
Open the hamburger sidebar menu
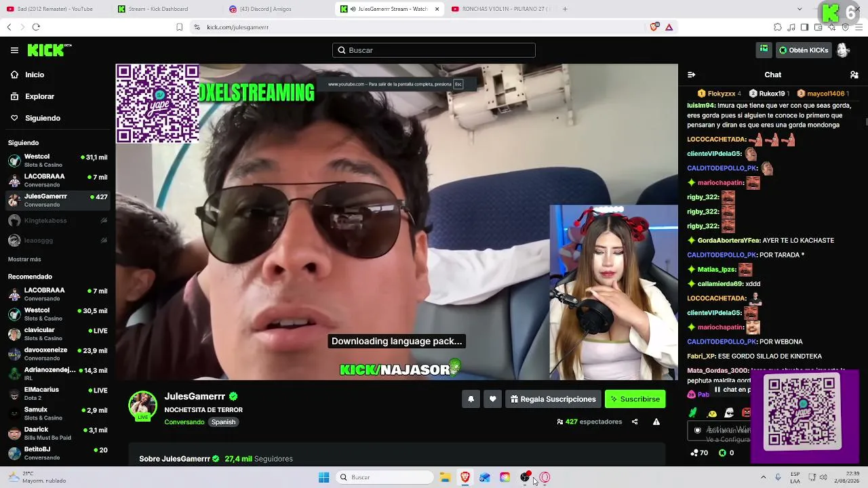pos(14,50)
